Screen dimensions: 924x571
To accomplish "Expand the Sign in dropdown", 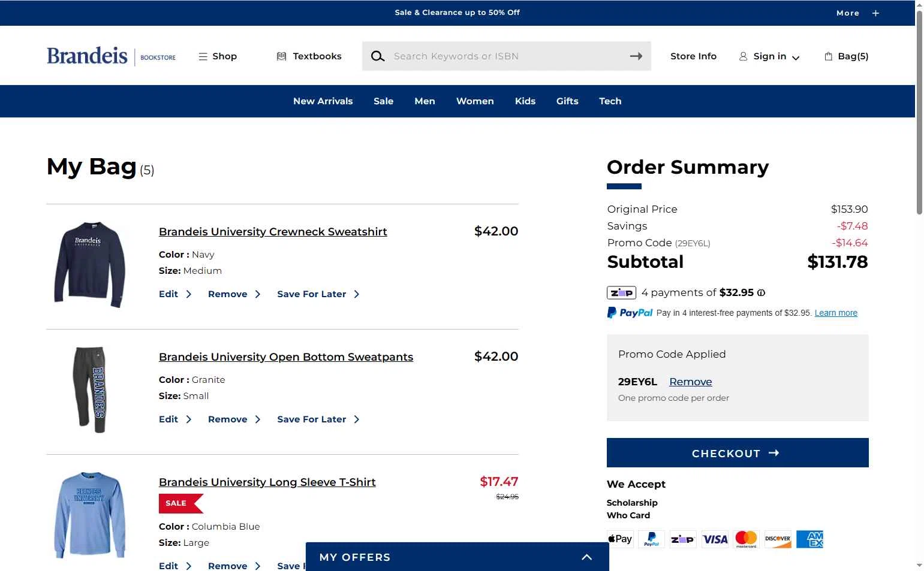I will pos(769,56).
